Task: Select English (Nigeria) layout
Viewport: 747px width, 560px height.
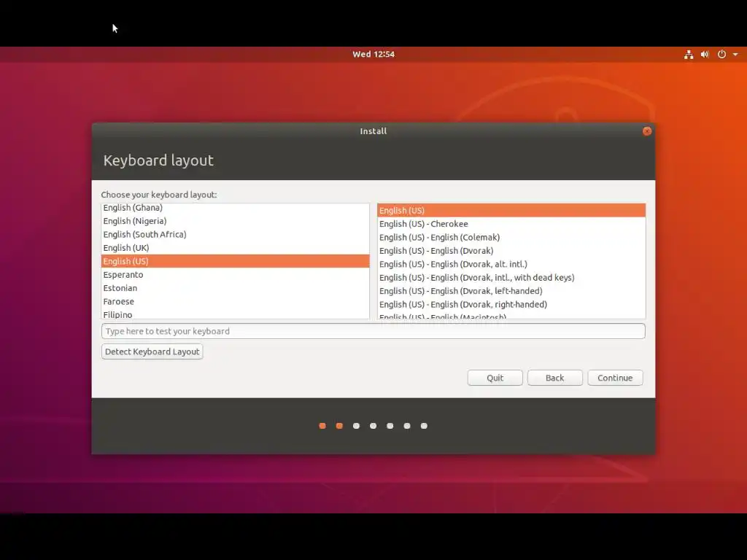Action: pos(236,221)
